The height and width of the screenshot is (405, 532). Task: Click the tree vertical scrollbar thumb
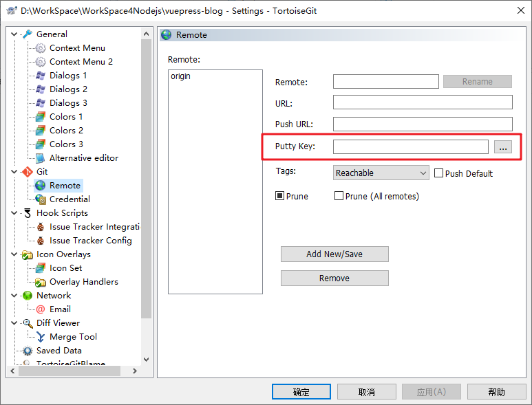(x=146, y=179)
